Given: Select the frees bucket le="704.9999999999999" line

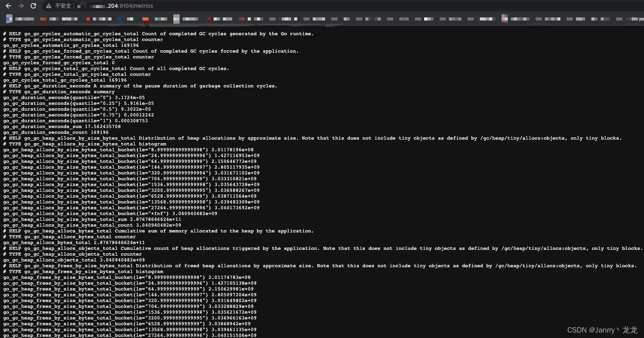Looking at the screenshot, I should pyautogui.click(x=128, y=307).
